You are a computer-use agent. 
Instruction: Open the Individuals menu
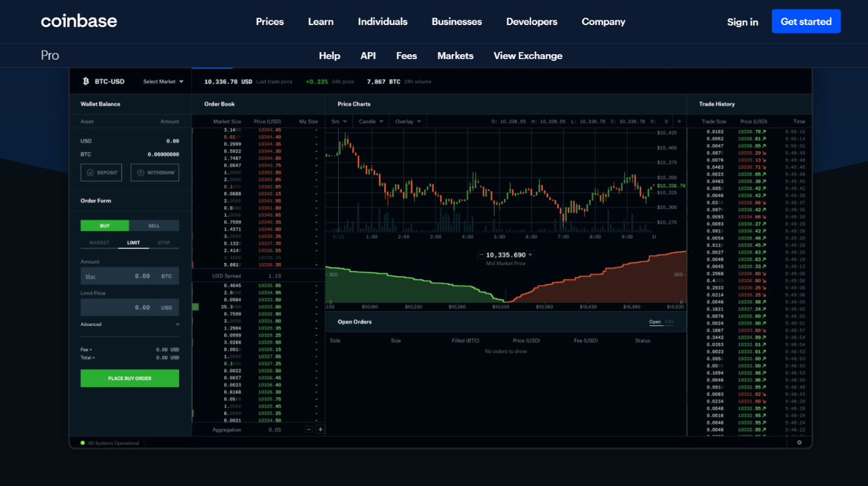tap(383, 22)
